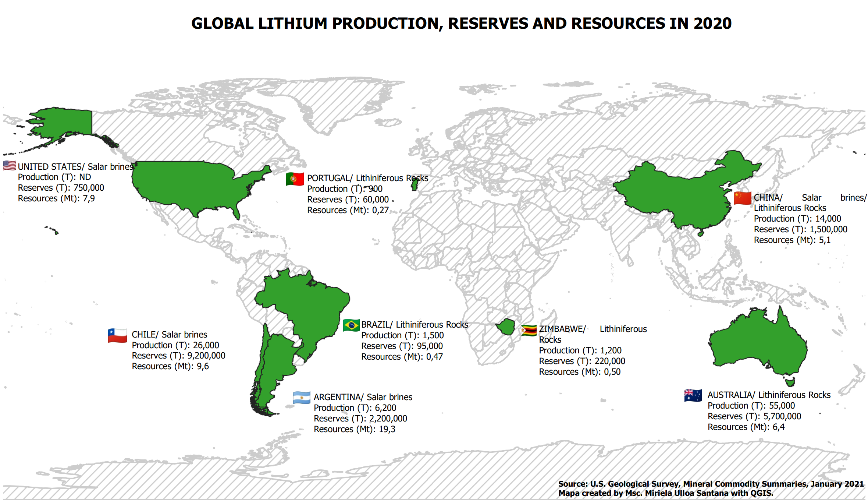Click 'Reserves (T): 5,700,000' text
868x501 pixels.
click(x=754, y=416)
